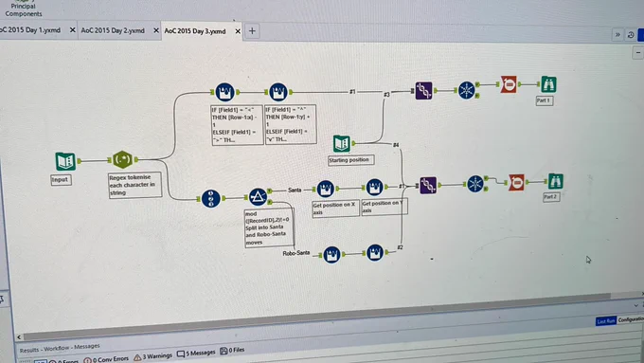Click the canvas zoom out minus button

(637, 53)
